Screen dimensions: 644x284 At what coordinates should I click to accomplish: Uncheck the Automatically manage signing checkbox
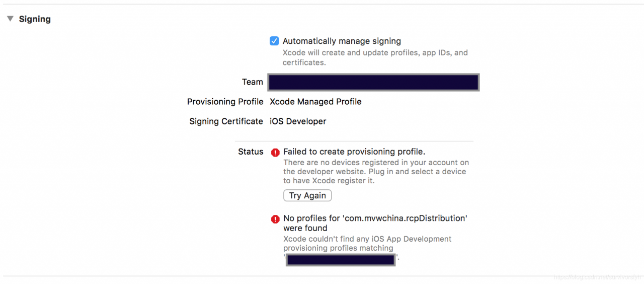[274, 41]
